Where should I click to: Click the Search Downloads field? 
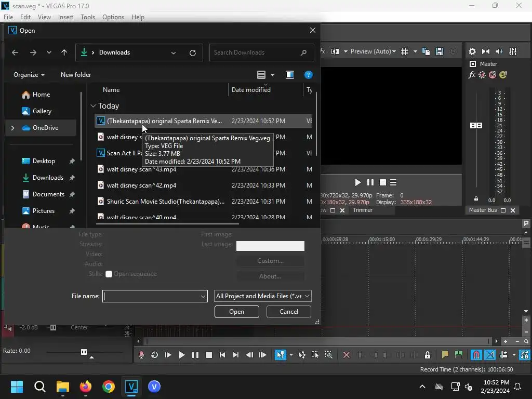tap(261, 52)
